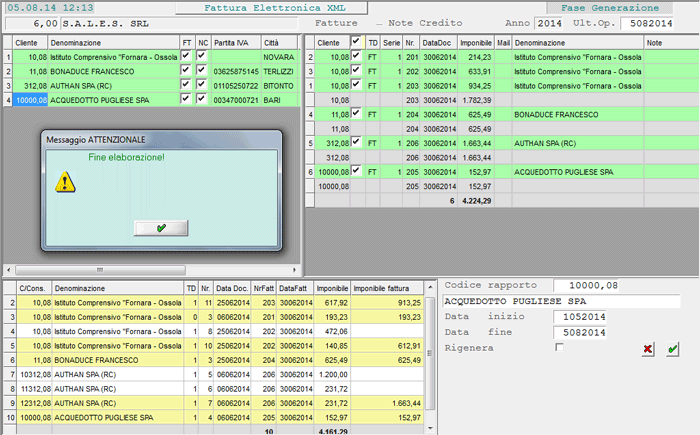Select ACQUEDOTTO PUGLIESE SPA client row
700x435 pixels.
coord(100,101)
